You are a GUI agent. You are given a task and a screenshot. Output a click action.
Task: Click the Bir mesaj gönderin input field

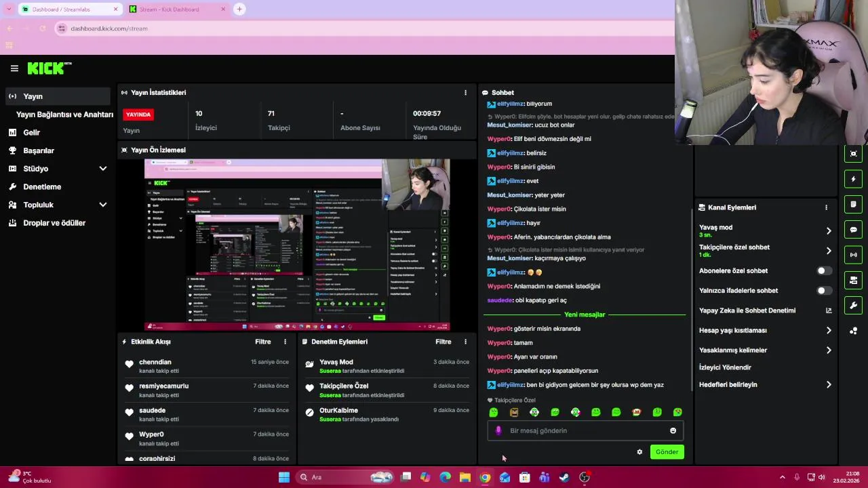585,430
